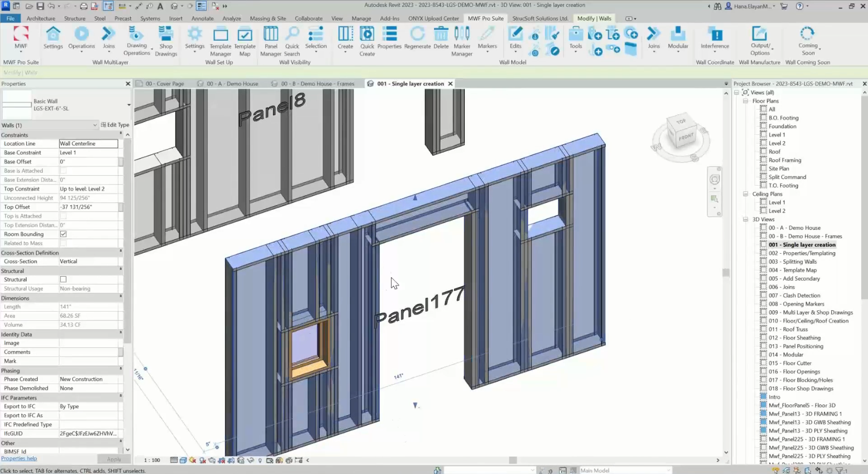Open the Architecture ribbon tab

tap(41, 18)
